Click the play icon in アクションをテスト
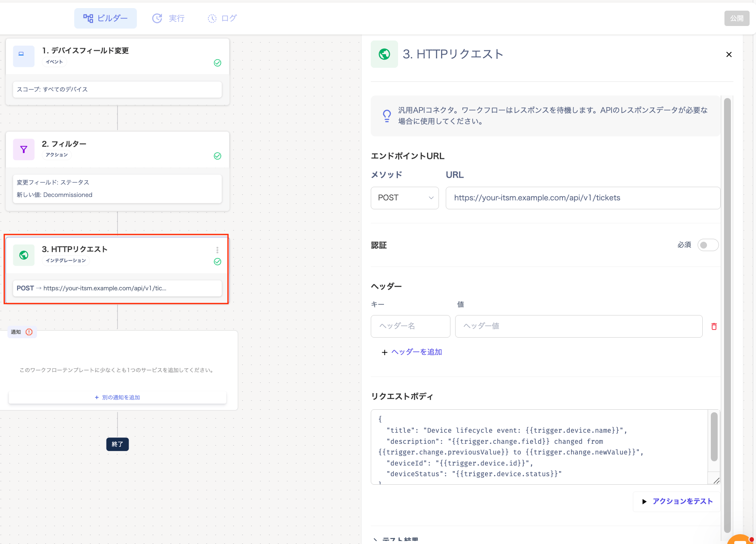This screenshot has height=544, width=756. [x=644, y=501]
